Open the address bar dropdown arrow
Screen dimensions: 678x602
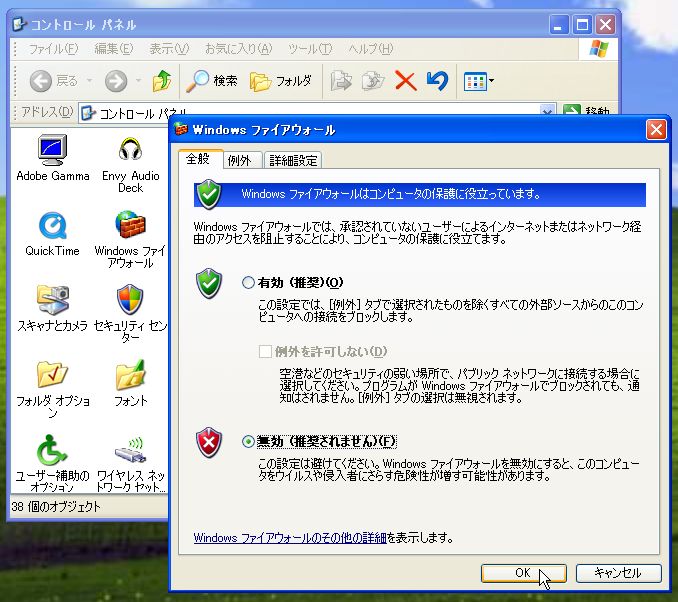(547, 112)
